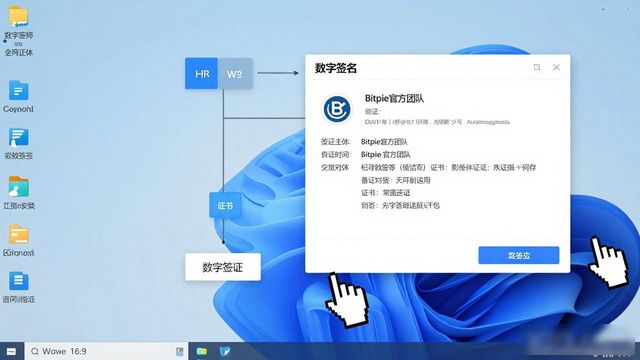640x360 pixels.
Task: Click the Bitpie 官方团队 second row value
Action: [386, 155]
